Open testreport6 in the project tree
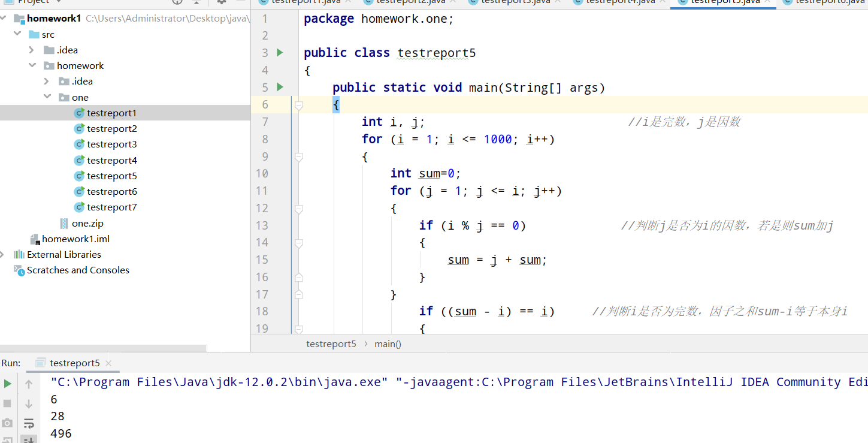The height and width of the screenshot is (443, 868). [x=112, y=191]
